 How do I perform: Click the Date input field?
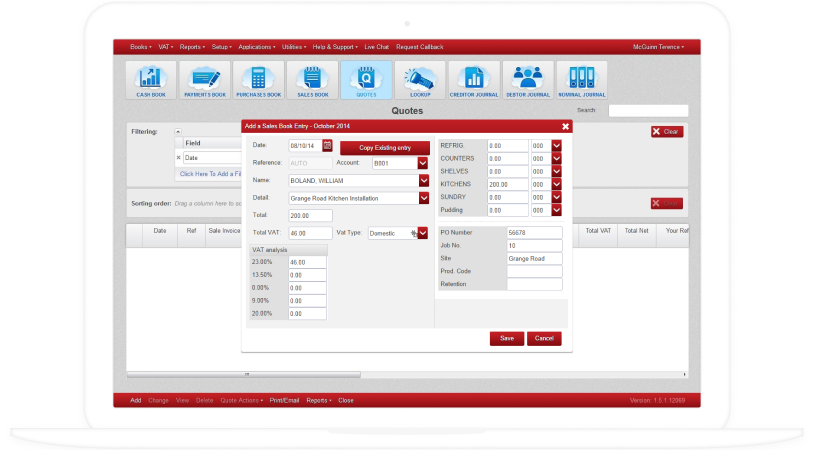coord(305,146)
